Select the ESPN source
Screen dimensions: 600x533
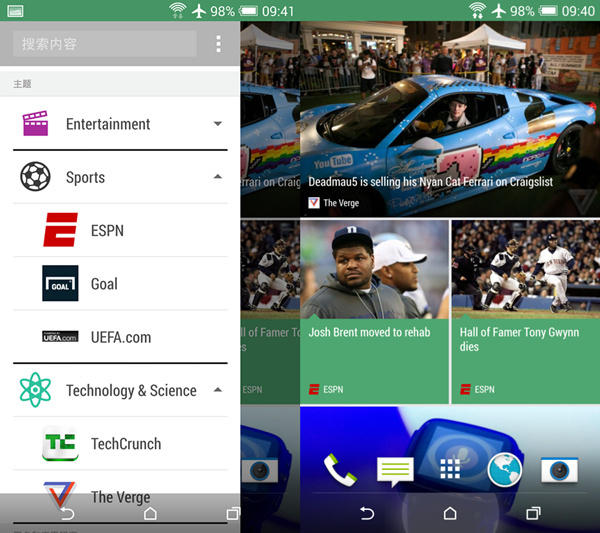point(106,230)
